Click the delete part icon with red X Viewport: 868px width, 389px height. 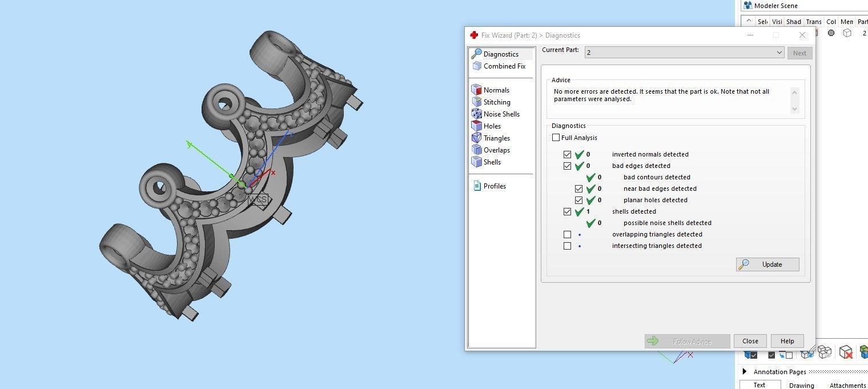coord(846,352)
